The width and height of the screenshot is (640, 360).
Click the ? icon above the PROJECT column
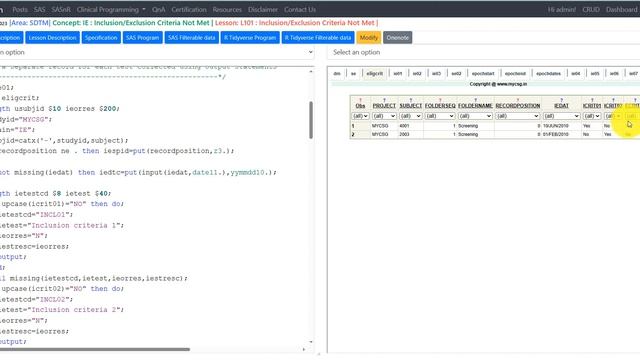point(384,100)
